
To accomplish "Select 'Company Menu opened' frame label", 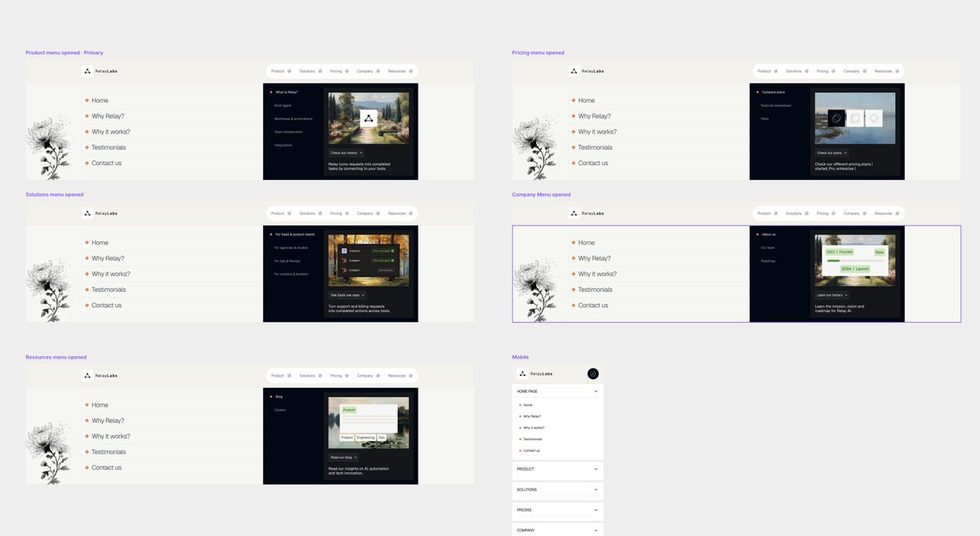I will 541,195.
